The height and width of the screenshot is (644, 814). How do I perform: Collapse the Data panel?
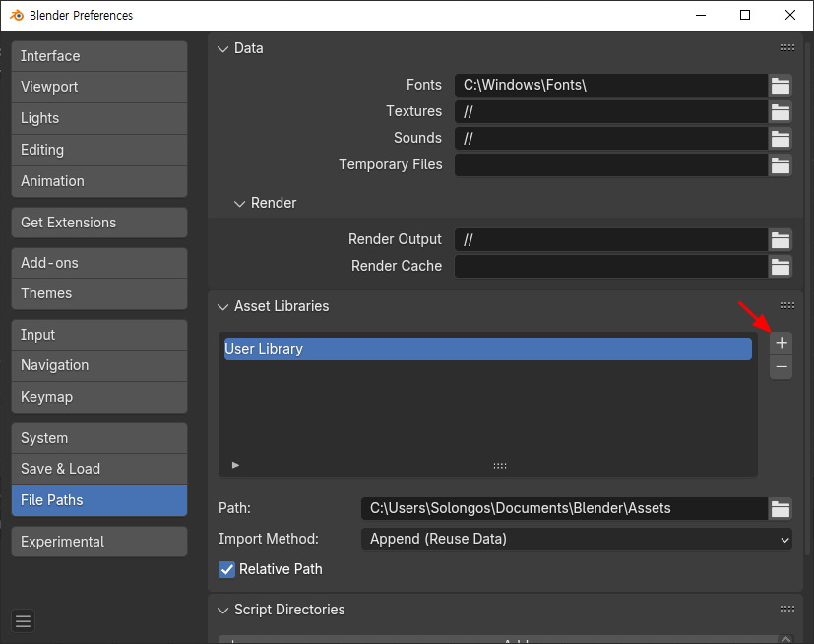[x=223, y=49]
